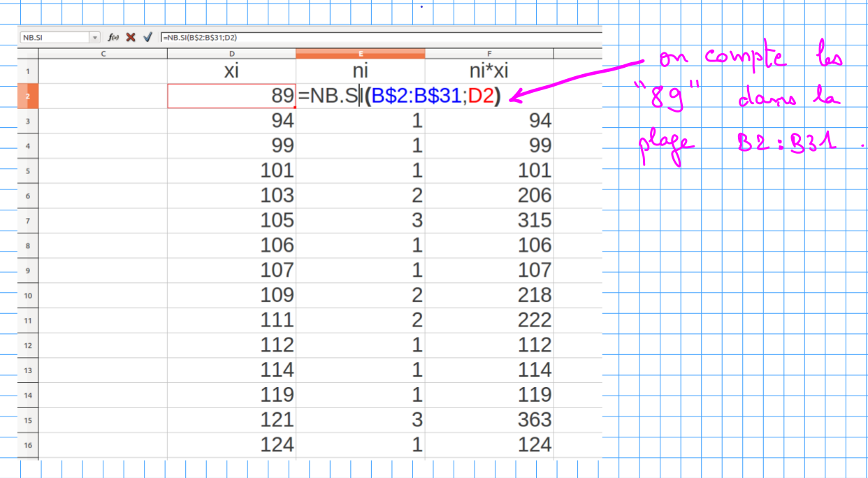Screen dimensions: 868x478
Task: Expand the NB.SI name box dropdown
Action: point(95,38)
